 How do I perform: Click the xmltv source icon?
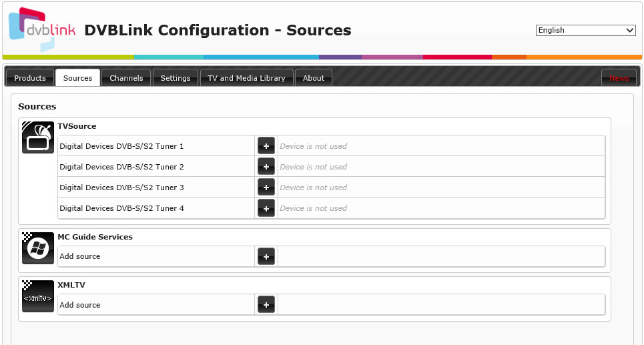(38, 296)
